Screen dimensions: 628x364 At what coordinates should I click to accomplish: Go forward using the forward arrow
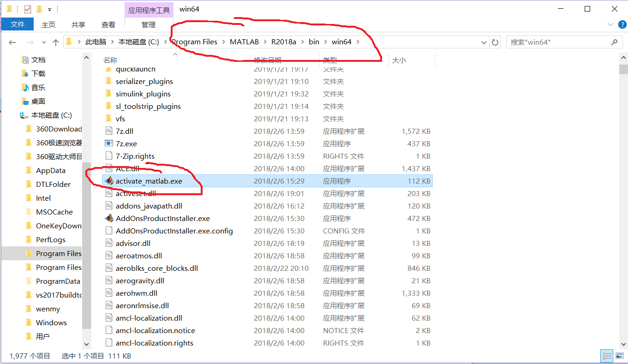(30, 42)
